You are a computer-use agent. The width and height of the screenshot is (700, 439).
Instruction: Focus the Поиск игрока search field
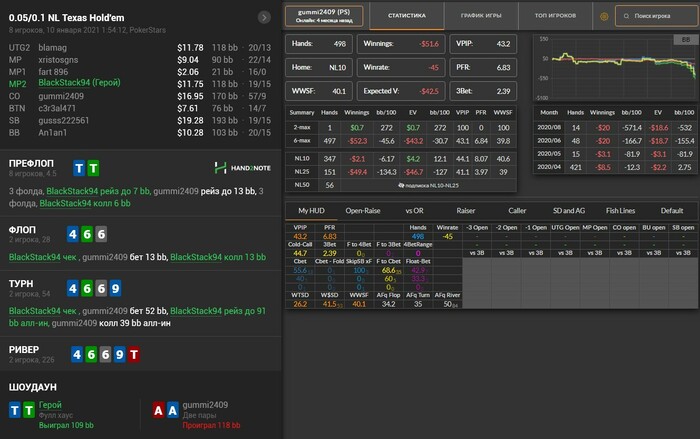tap(657, 16)
